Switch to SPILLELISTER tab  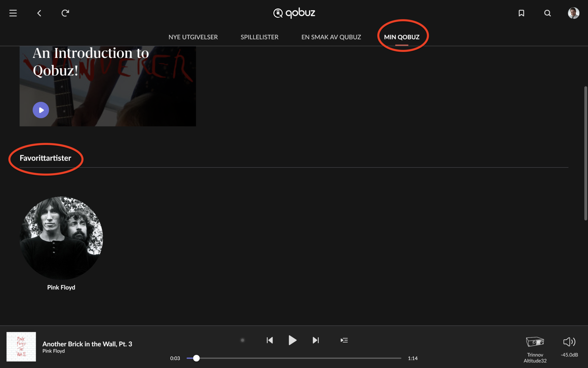pyautogui.click(x=259, y=37)
